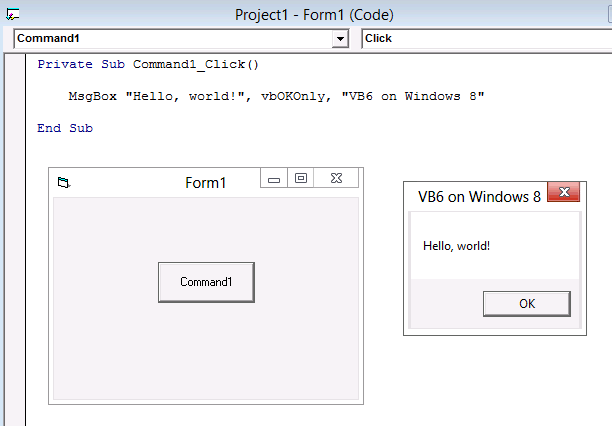Open the Click procedure combo box
Image resolution: width=612 pixels, height=426 pixels.
click(487, 39)
